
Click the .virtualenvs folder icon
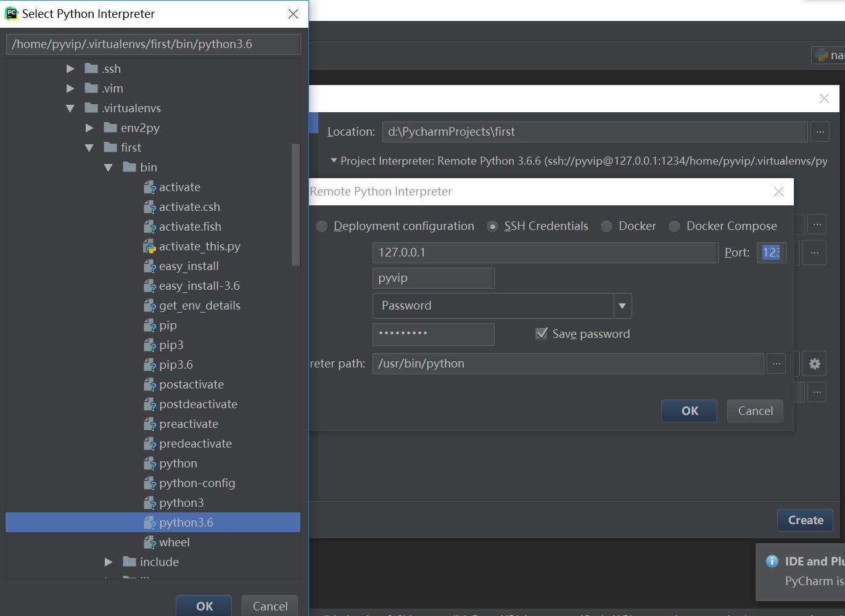point(91,108)
